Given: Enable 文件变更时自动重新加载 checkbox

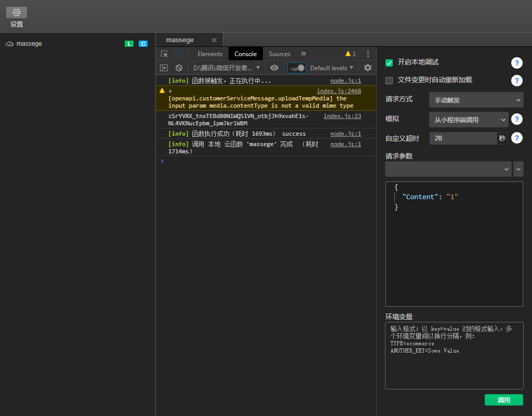Looking at the screenshot, I should [x=389, y=81].
